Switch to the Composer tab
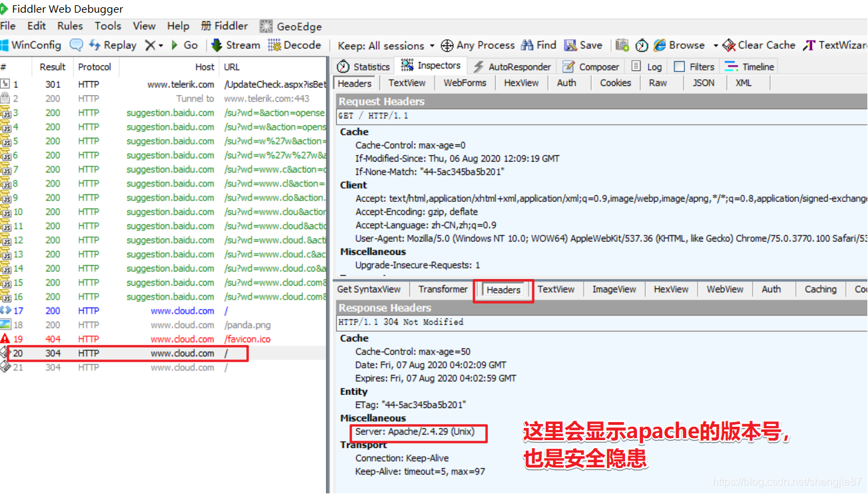Screen dimensions: 868x494 [591, 67]
